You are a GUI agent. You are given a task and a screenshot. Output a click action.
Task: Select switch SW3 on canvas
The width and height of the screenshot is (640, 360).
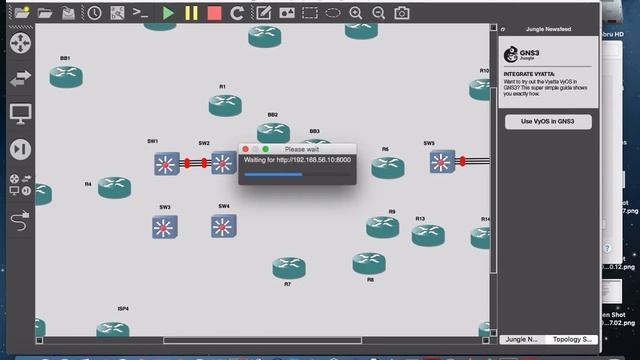164,227
